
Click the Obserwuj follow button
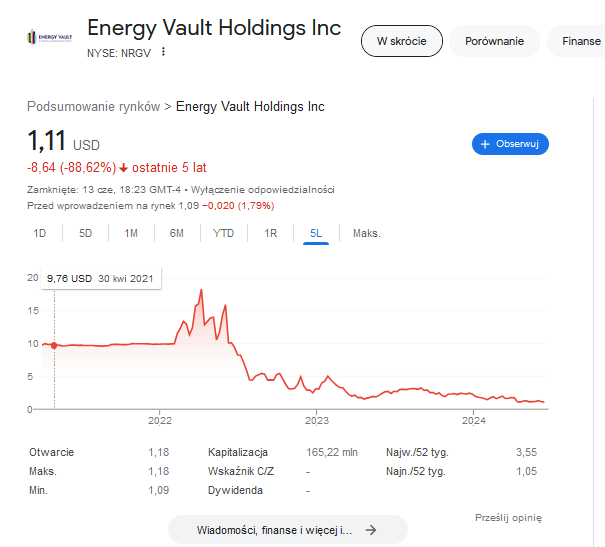510,144
